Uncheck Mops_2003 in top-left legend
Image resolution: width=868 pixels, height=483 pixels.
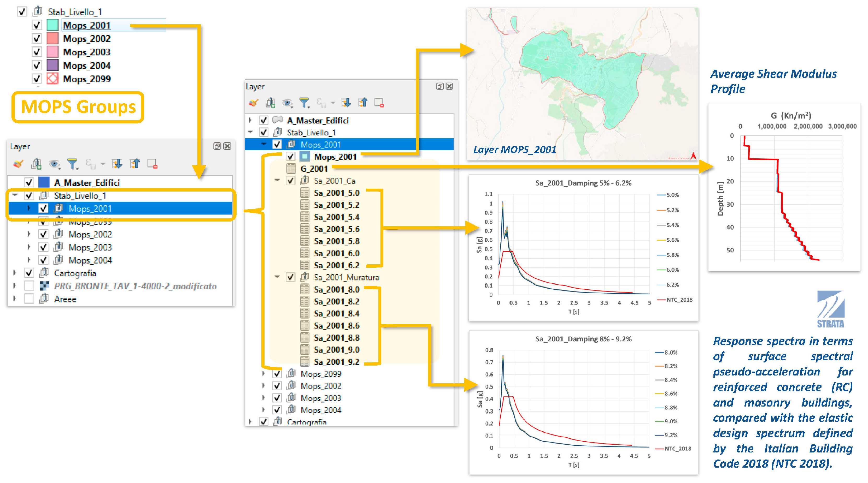(37, 52)
